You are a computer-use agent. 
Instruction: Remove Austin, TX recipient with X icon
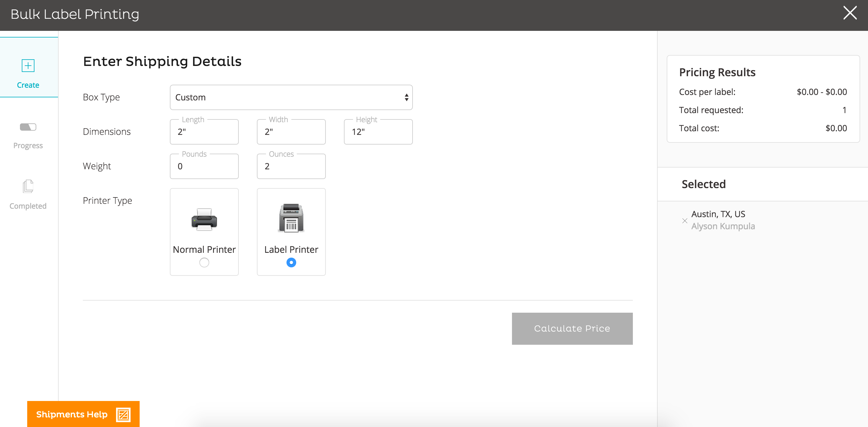(684, 221)
